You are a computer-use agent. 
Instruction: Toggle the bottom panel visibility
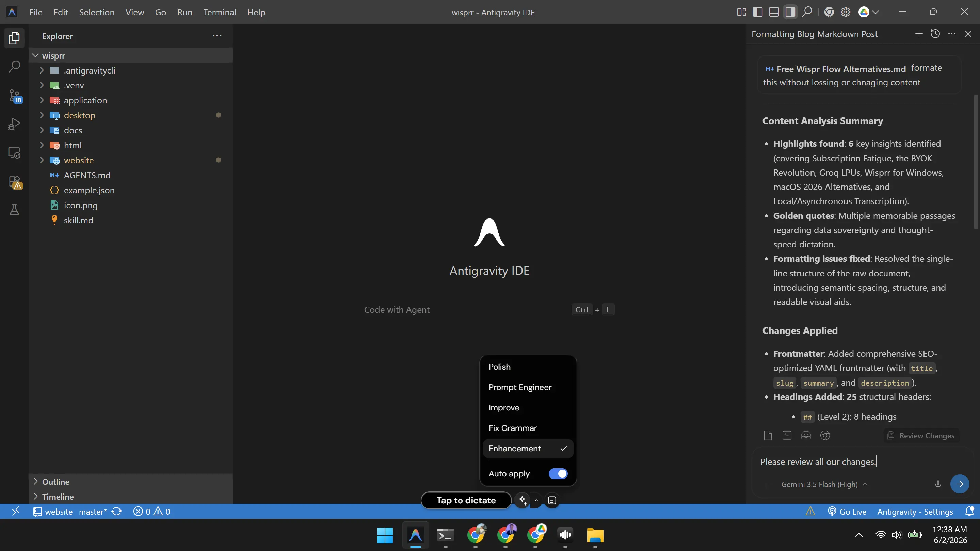pos(774,12)
